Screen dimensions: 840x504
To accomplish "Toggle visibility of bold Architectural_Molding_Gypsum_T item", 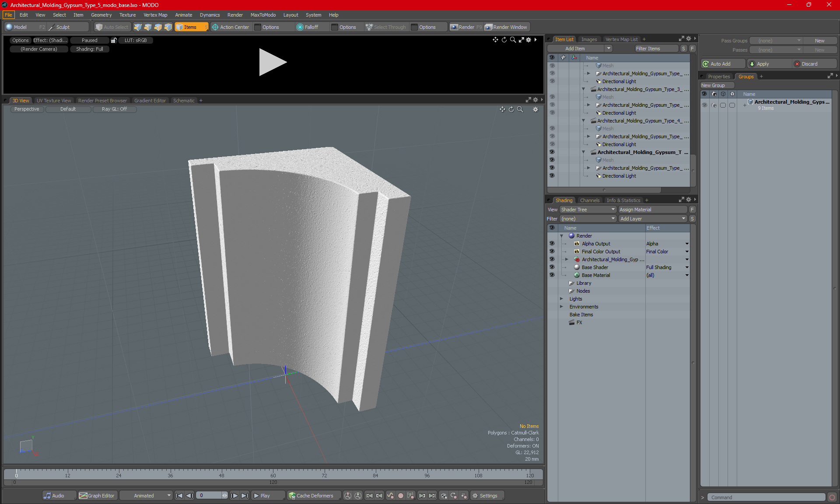I will [x=552, y=152].
